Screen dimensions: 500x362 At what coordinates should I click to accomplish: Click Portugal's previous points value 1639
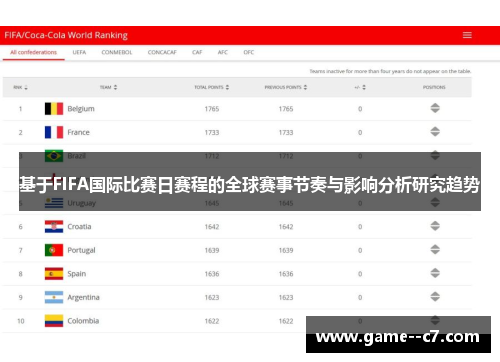[286, 250]
